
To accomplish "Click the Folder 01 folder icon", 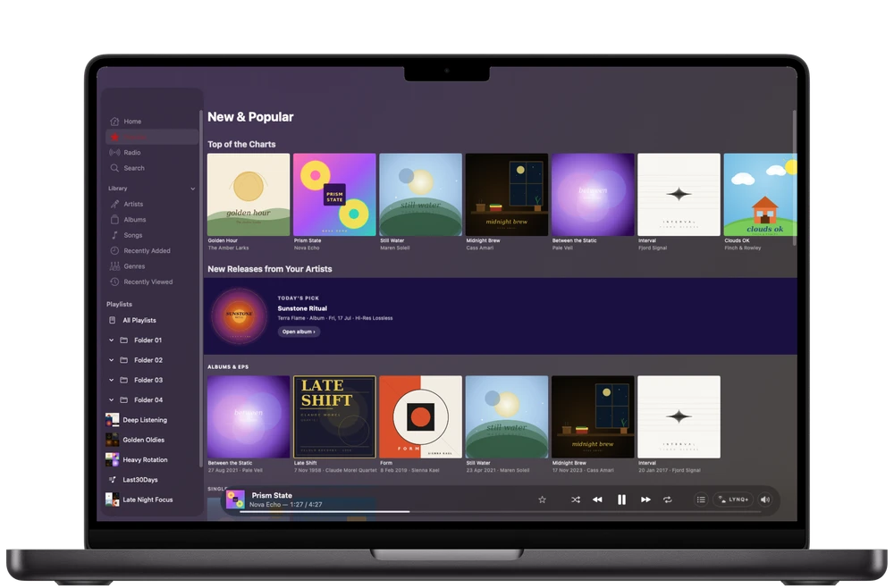I will pyautogui.click(x=123, y=340).
